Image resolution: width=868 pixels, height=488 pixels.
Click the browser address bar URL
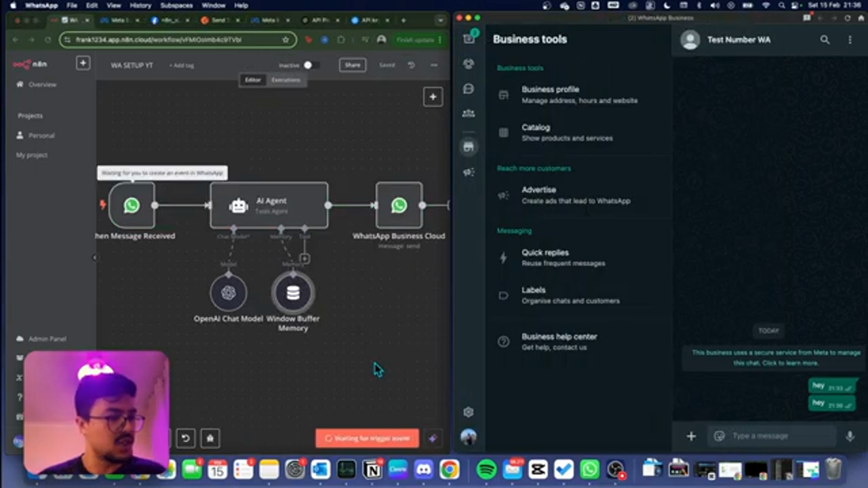click(x=159, y=40)
